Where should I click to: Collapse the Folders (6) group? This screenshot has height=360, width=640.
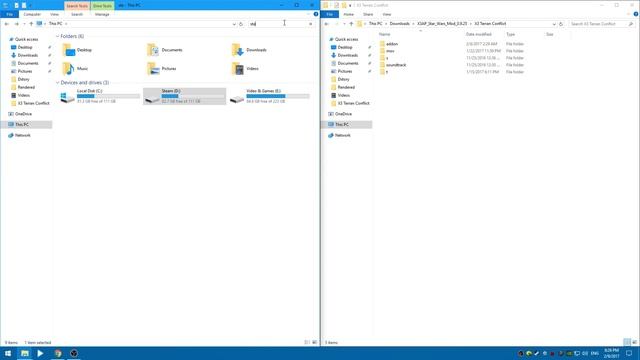pyautogui.click(x=57, y=36)
